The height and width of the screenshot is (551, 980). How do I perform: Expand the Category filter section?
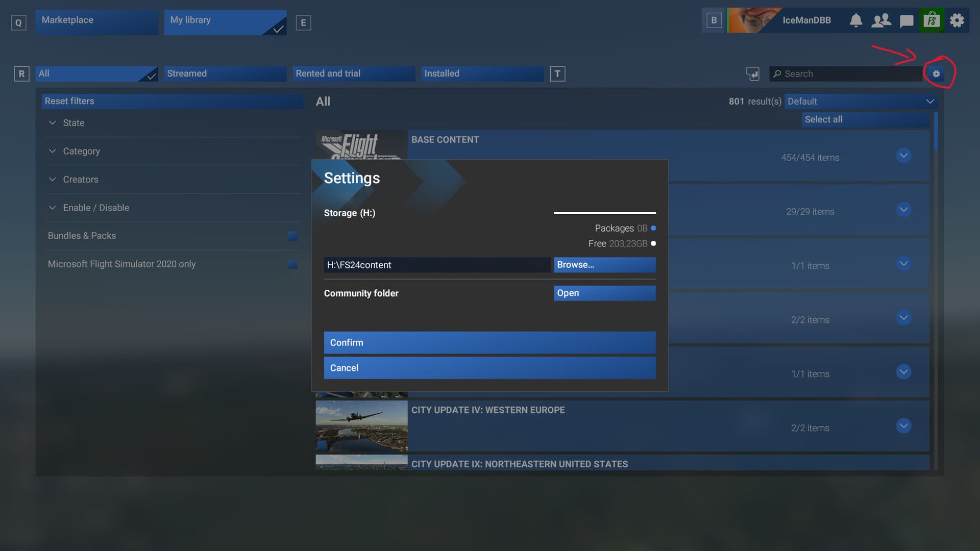point(172,151)
